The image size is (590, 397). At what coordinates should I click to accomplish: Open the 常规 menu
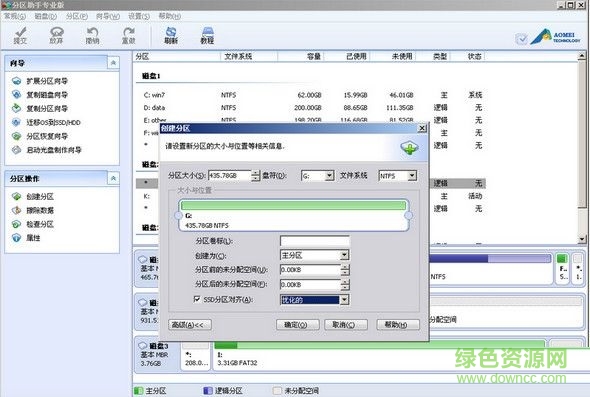(15, 16)
